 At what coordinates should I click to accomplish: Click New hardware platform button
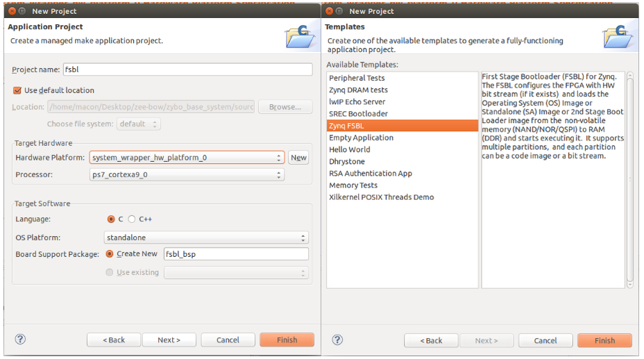[298, 158]
